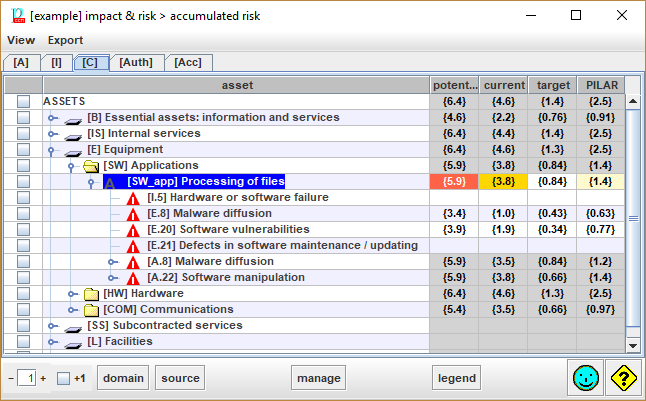The image size is (646, 401).
Task: Expand the A.8 Malware diffusion node
Action: tap(112, 261)
